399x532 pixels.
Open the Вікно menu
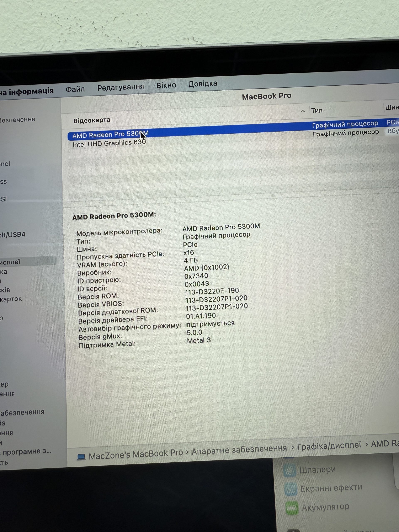pyautogui.click(x=166, y=85)
